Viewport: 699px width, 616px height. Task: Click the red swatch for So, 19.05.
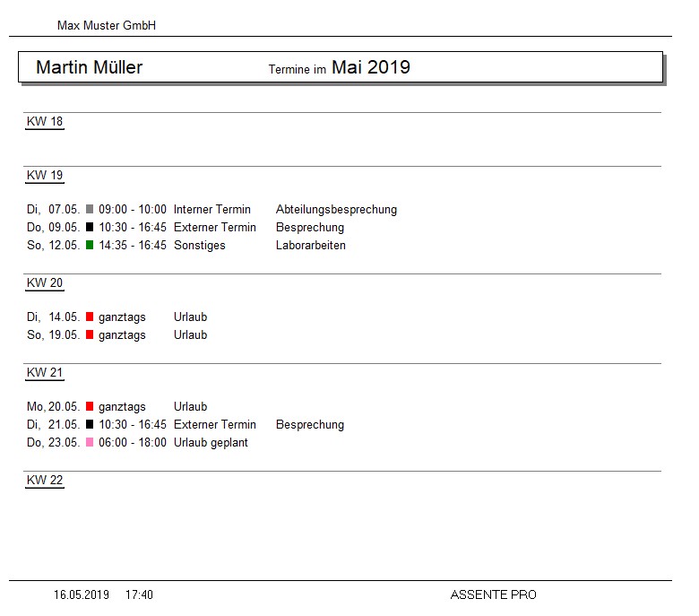(90, 334)
